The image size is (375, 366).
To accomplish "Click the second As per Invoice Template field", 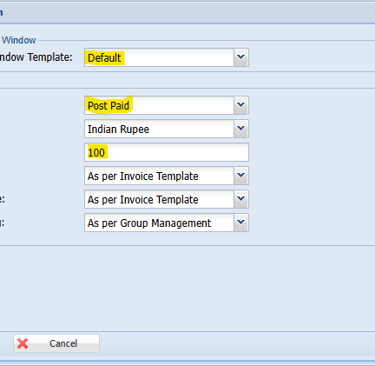I will point(159,199).
